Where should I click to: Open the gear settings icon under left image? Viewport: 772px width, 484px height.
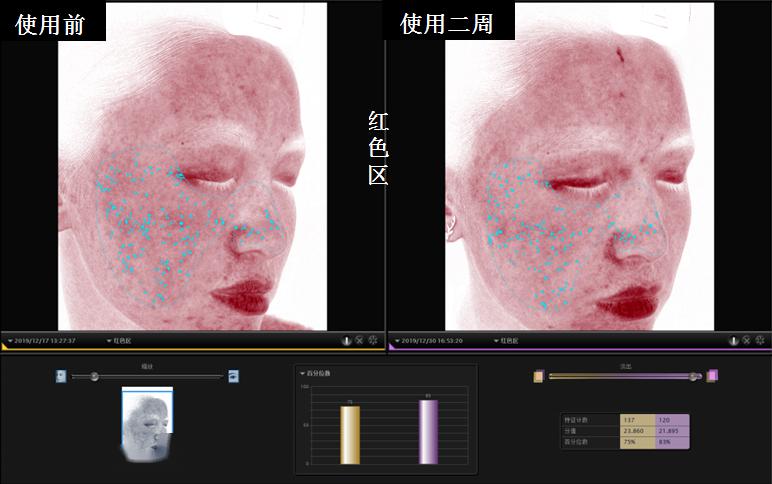click(373, 340)
